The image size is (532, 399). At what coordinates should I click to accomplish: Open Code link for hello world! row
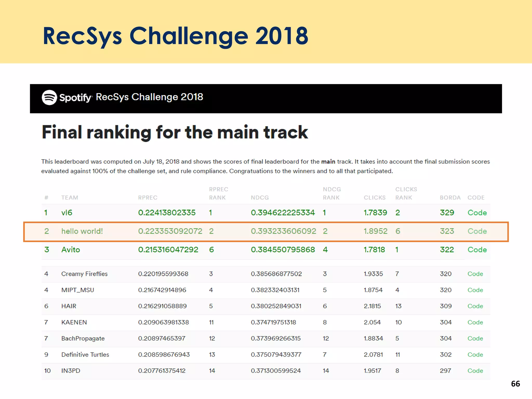(477, 231)
